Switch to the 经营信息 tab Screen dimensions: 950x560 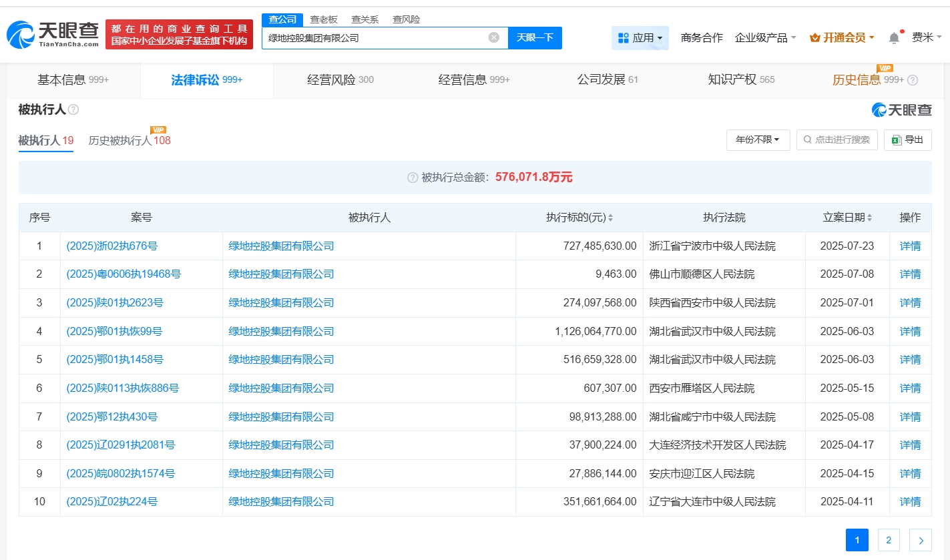click(x=474, y=80)
